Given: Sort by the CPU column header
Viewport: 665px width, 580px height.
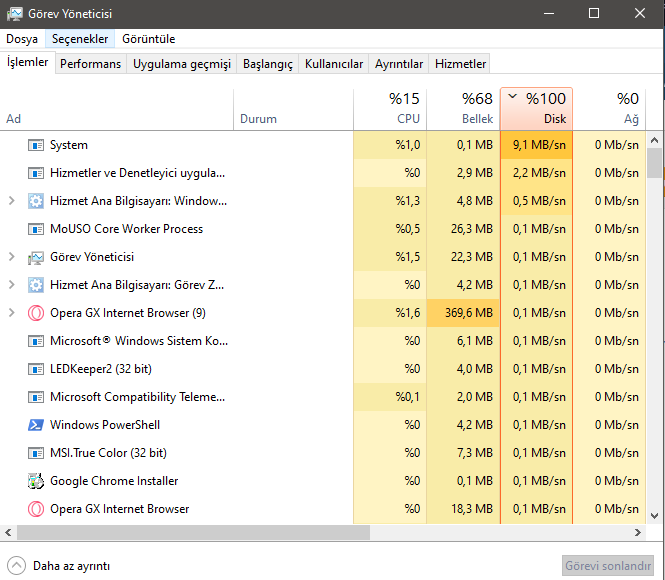Looking at the screenshot, I should point(390,109).
